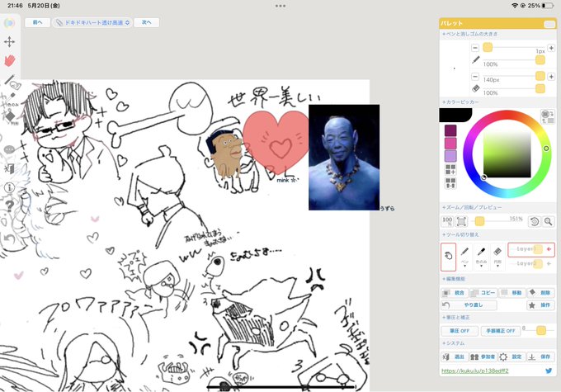Toggle 筆圧 OFF pen pressure

click(x=460, y=331)
